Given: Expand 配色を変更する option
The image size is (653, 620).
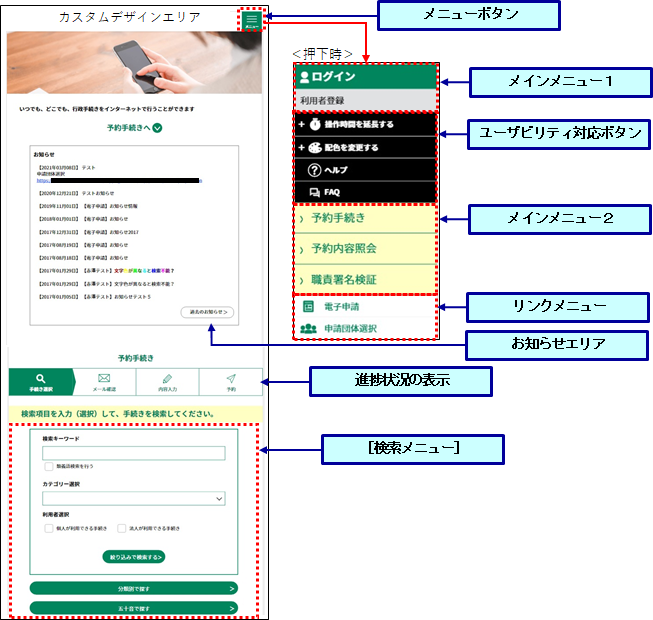Looking at the screenshot, I should (340, 147).
